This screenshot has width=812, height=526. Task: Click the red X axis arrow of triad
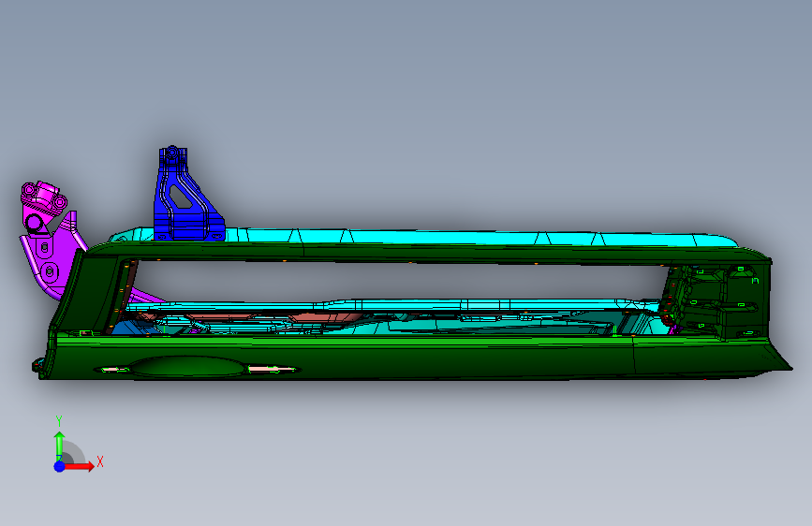79,466
